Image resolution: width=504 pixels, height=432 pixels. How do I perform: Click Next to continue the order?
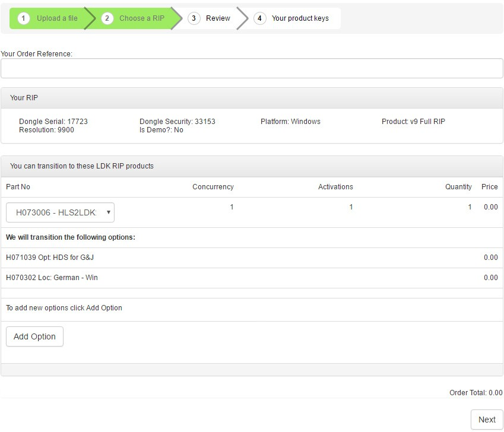point(486,420)
